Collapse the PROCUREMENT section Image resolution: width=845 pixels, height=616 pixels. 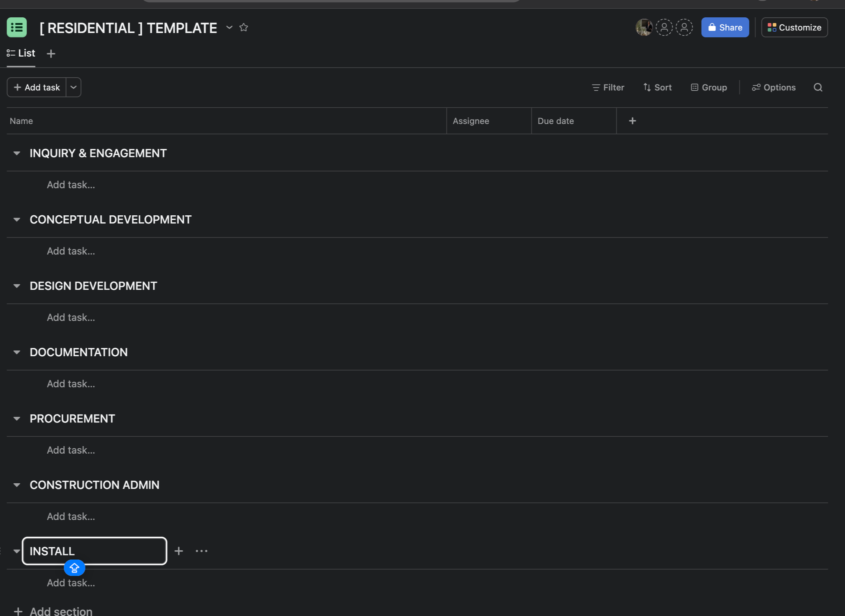click(17, 419)
